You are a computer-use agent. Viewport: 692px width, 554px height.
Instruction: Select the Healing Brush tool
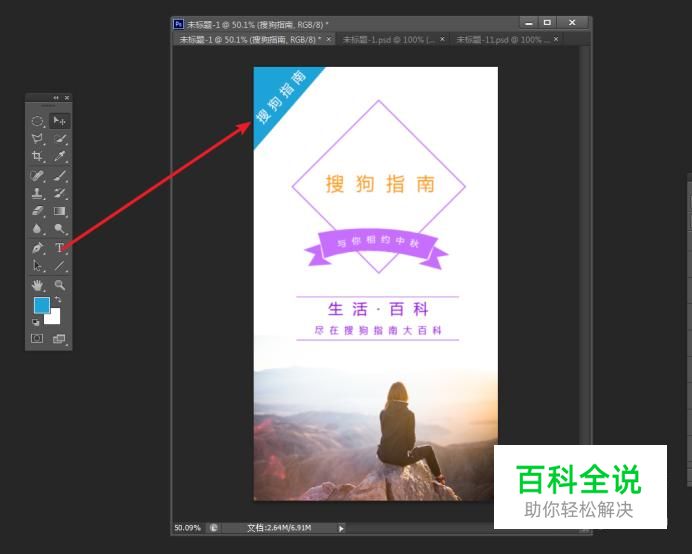coord(38,176)
